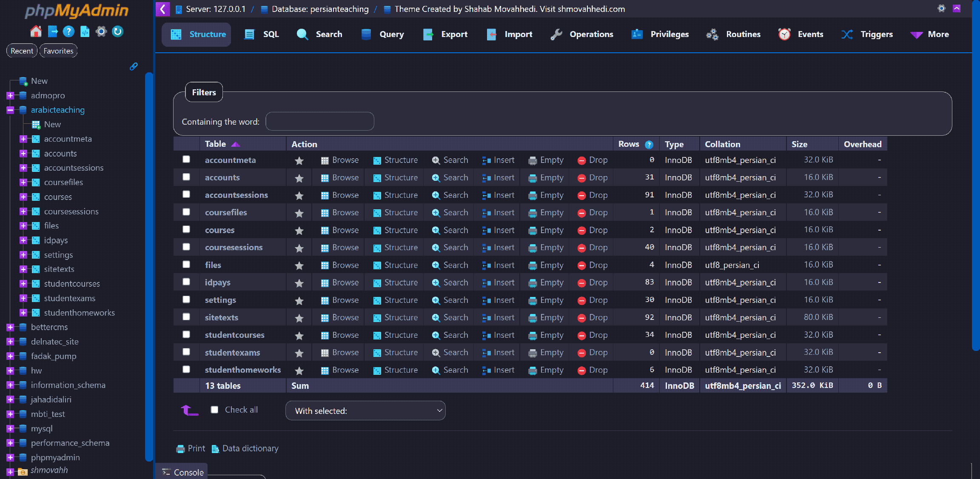Screen dimensions: 980x479
Task: Check the settings table row checkbox
Action: pos(186,299)
